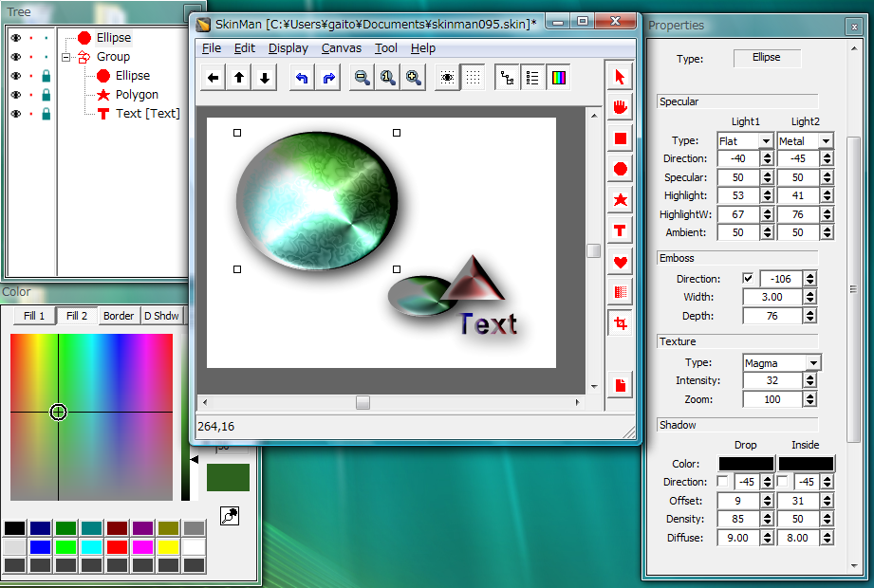This screenshot has height=588, width=874.
Task: Click the undo arrow button
Action: (x=302, y=79)
